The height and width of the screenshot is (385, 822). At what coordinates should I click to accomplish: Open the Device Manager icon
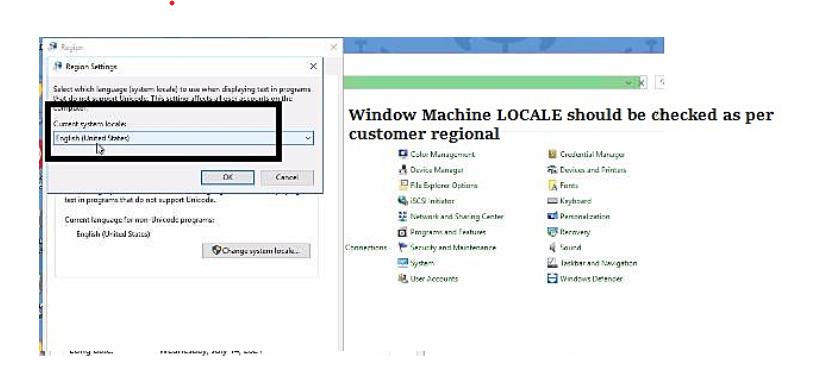(403, 170)
